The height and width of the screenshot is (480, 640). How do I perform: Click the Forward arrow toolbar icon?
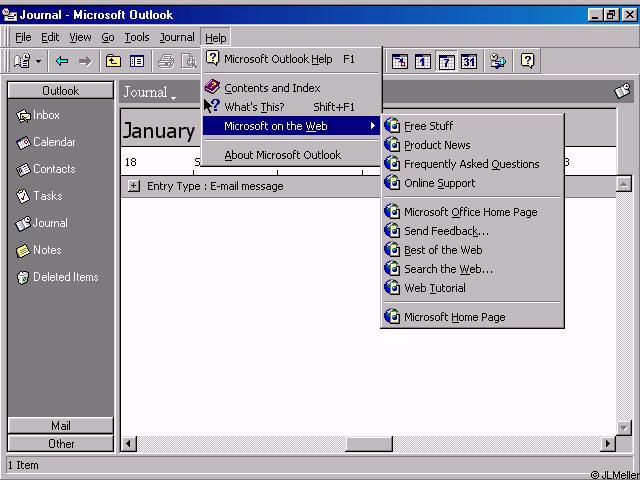click(x=85, y=62)
